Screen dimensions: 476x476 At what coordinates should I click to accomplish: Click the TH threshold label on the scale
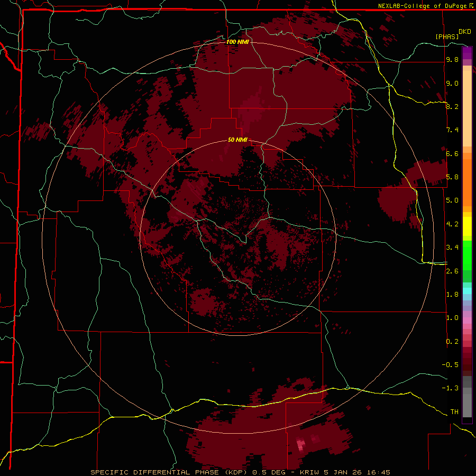(x=454, y=412)
